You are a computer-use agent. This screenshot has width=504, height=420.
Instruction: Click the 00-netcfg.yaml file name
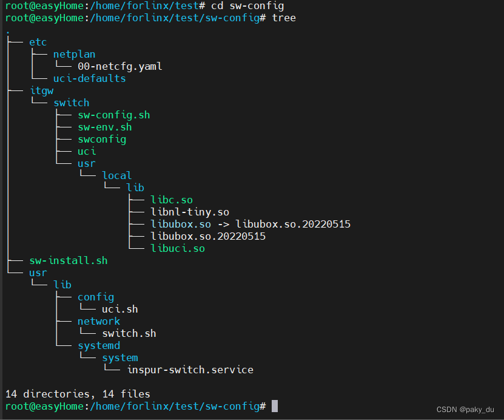pos(120,66)
